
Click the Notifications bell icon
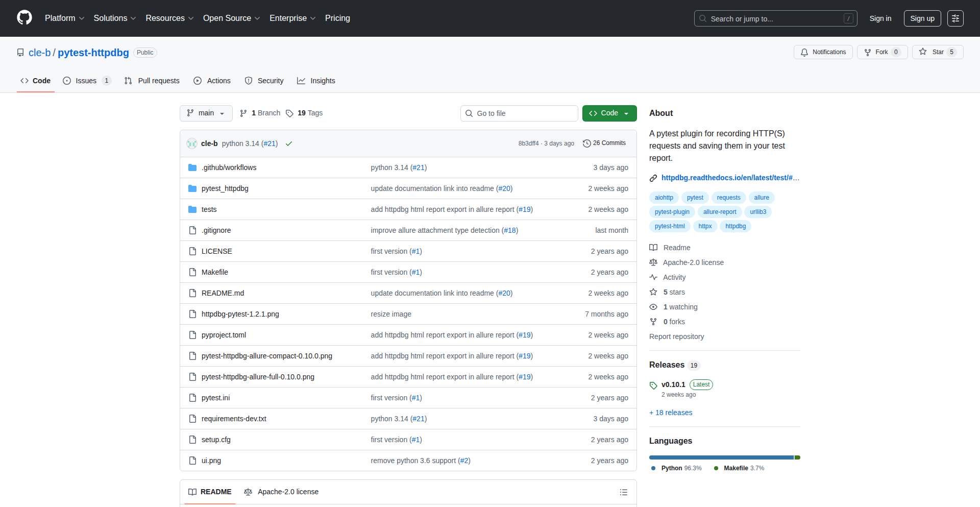[x=804, y=52]
